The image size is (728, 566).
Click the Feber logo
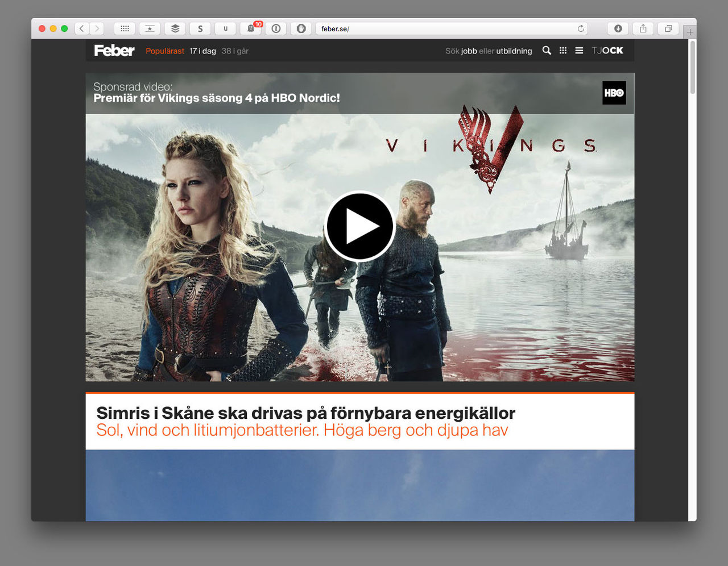tap(114, 51)
